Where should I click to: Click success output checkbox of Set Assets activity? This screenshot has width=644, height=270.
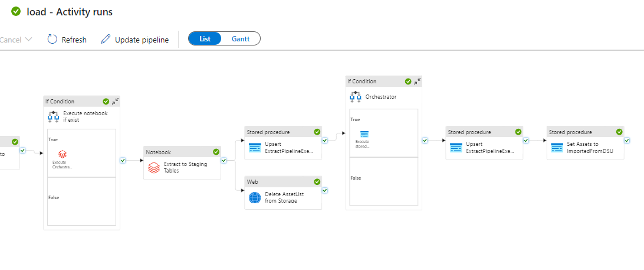coord(627,141)
